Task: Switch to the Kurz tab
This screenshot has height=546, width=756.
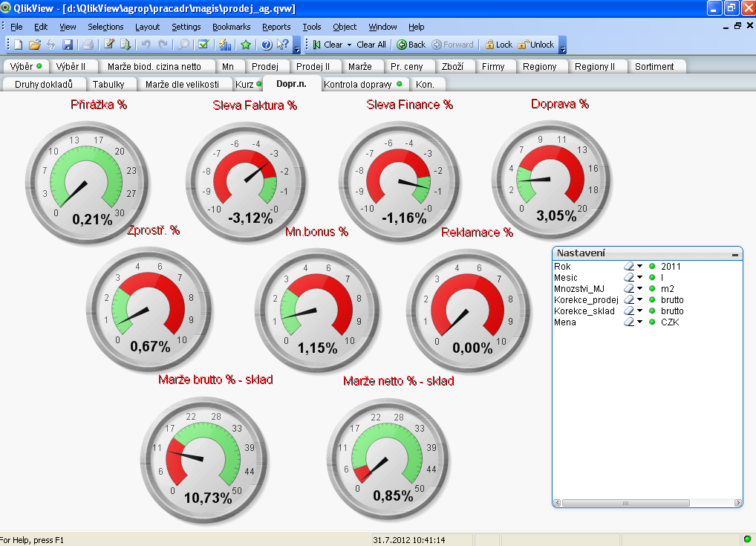Action: [248, 85]
